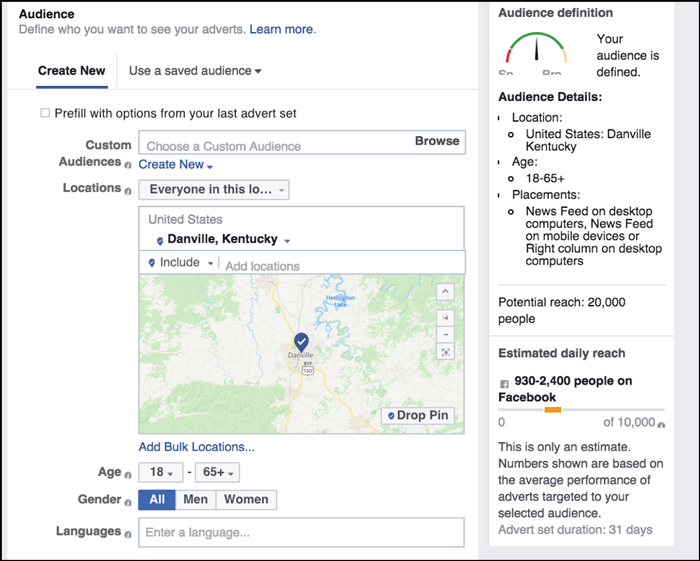Click Browse in Custom Audience field
The width and height of the screenshot is (700, 561).
tap(437, 141)
